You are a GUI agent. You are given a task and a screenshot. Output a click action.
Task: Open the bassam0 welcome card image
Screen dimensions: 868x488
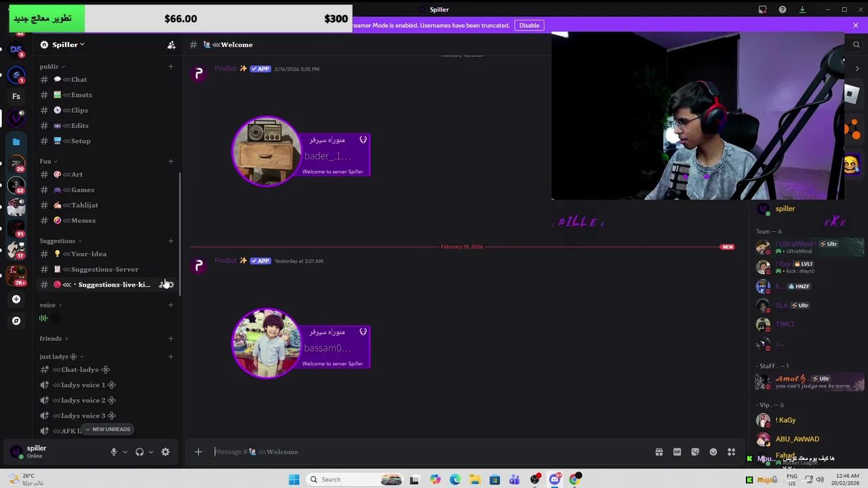(302, 343)
